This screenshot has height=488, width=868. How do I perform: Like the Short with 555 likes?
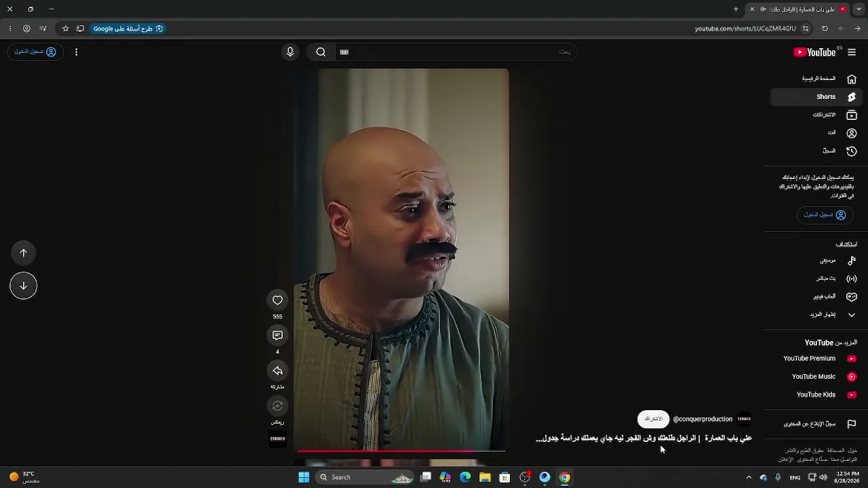pyautogui.click(x=277, y=300)
